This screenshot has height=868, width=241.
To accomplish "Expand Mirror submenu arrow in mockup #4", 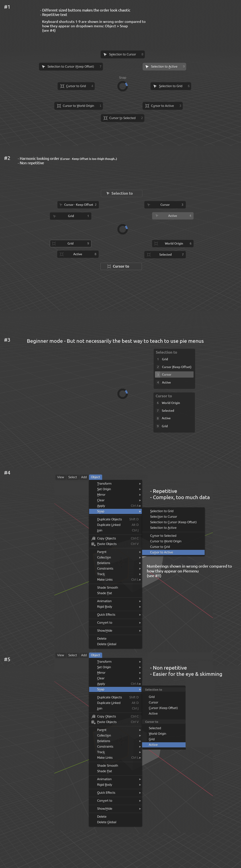I will 140,495.
